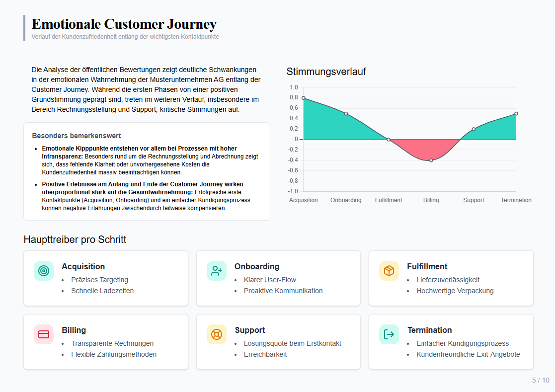
Task: Click the Onboarding data point on chart
Action: point(346,114)
